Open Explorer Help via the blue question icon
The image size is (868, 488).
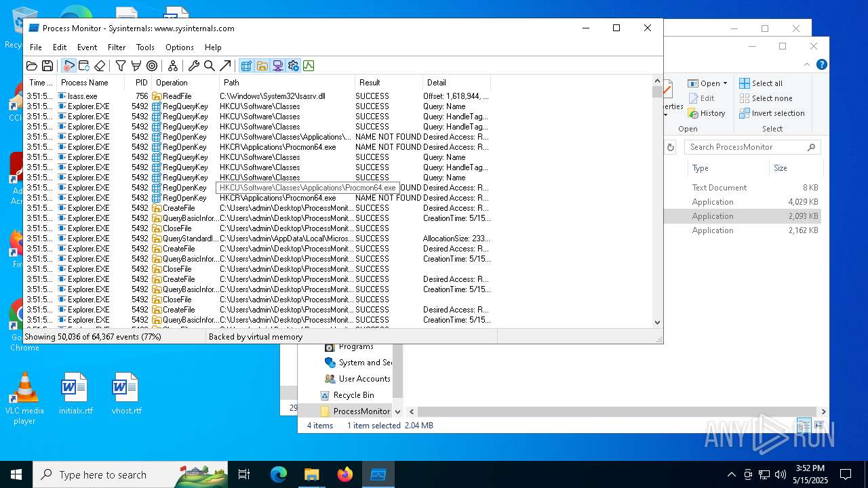(821, 65)
